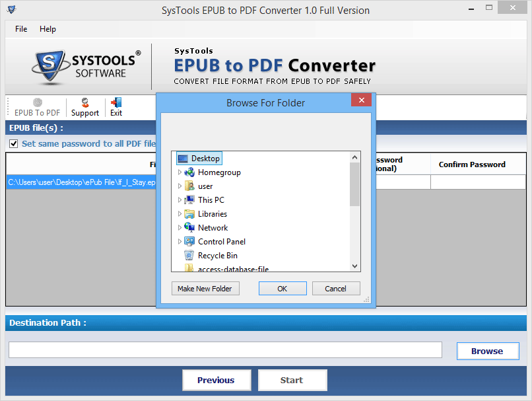Click the EPUB To PDF toolbar icon
Viewport: 532px width, 401px height.
click(38, 102)
